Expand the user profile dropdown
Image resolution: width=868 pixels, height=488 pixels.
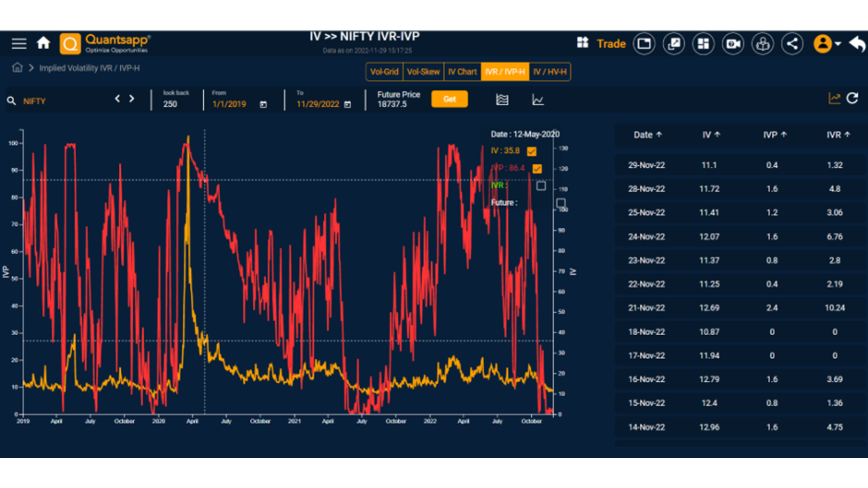pyautogui.click(x=838, y=44)
